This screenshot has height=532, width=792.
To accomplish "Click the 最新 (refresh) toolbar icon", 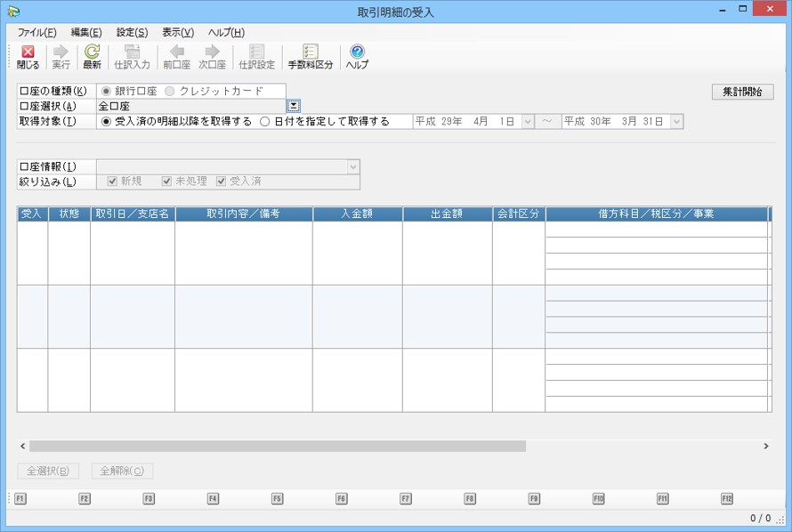I will click(x=92, y=57).
